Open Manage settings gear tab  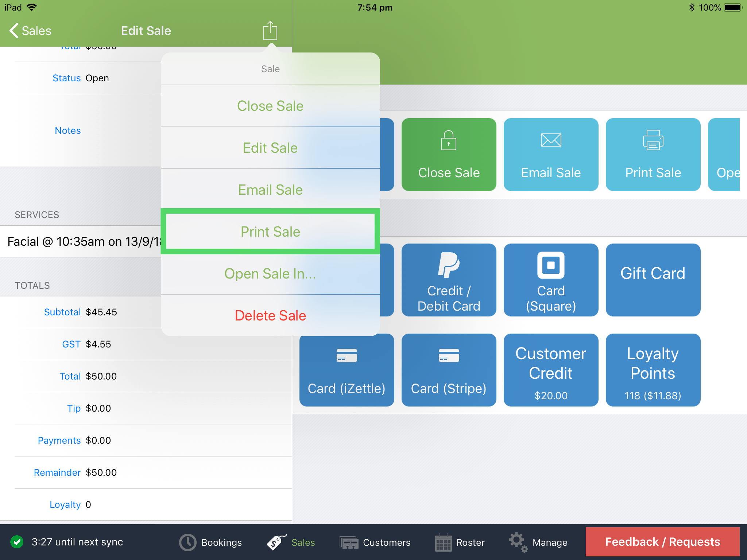[x=538, y=542]
